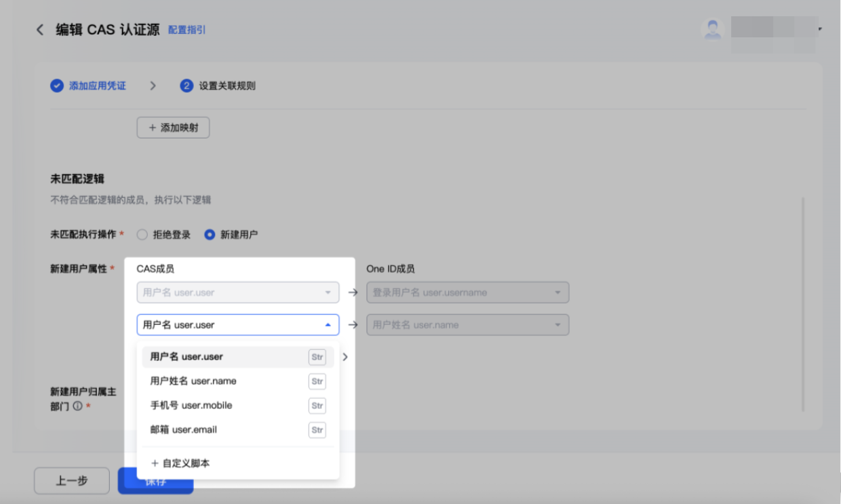This screenshot has height=504, width=841.
Task: Click the info icon beside 部门
Action: click(x=77, y=406)
